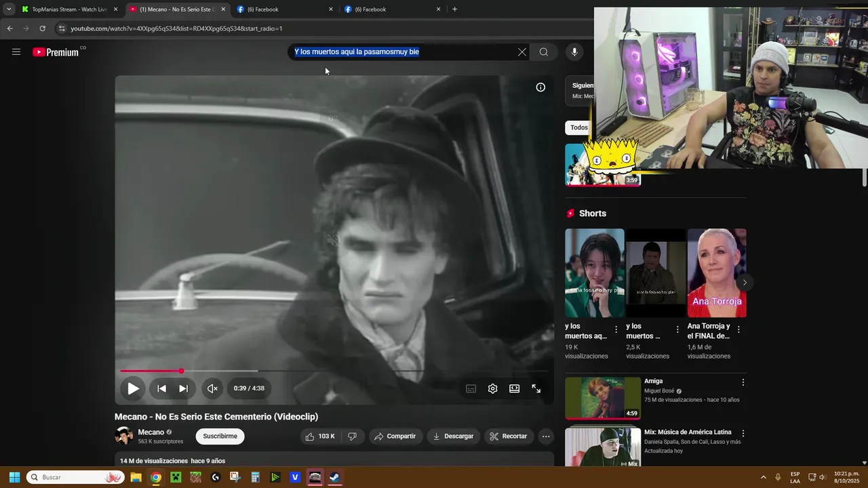View site information icon in address bar

(x=62, y=28)
